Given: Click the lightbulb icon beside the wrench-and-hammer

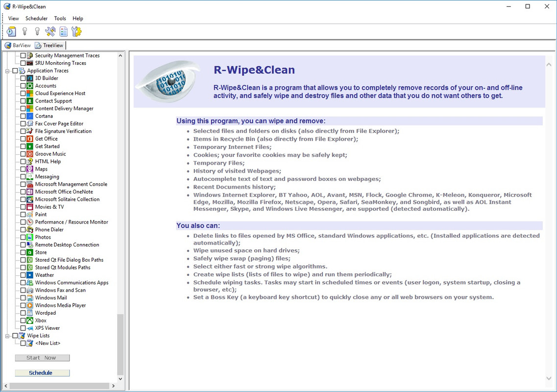Looking at the screenshot, I should [37, 32].
